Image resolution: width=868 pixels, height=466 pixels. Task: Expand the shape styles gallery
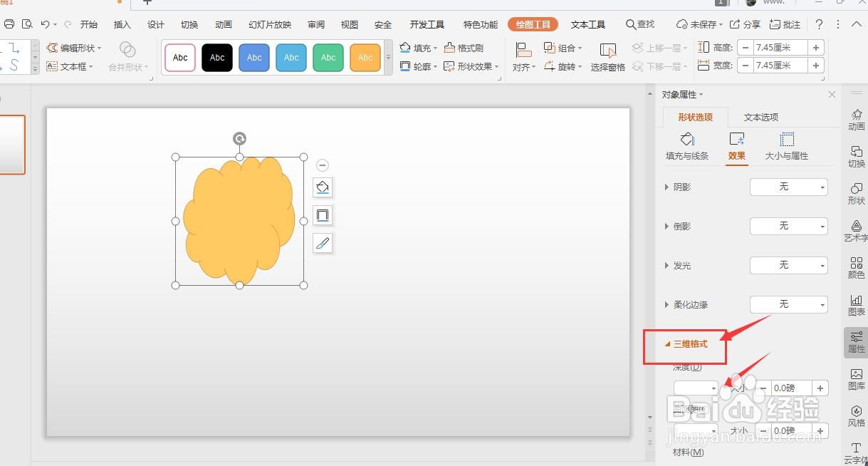tap(388, 58)
